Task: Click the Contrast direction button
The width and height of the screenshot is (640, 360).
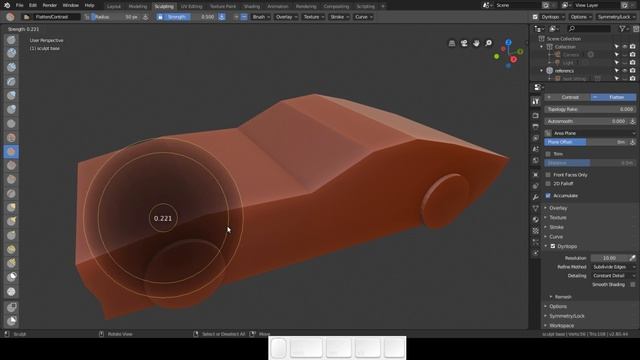Action: [567, 97]
